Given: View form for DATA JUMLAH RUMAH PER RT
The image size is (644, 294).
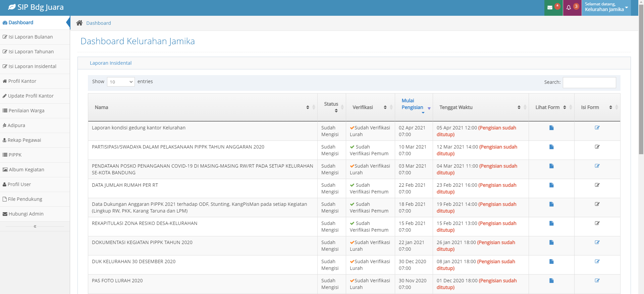Looking at the screenshot, I should click(551, 185).
